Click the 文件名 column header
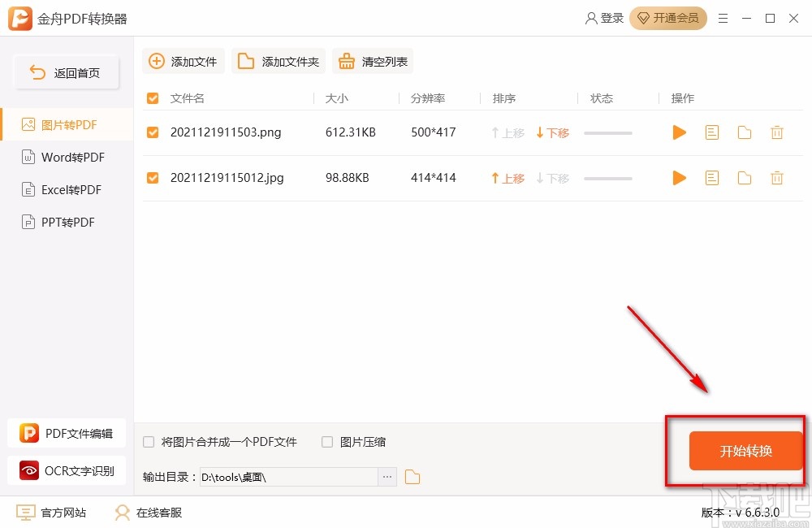This screenshot has width=812, height=528. (x=187, y=98)
